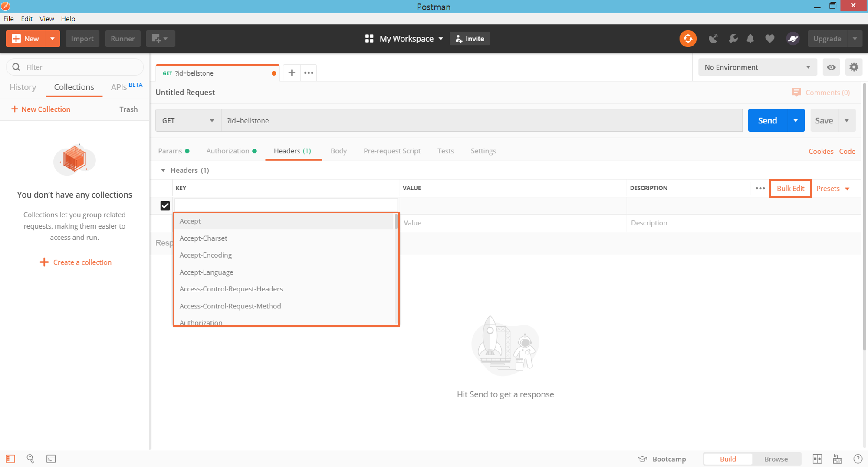The height and width of the screenshot is (467, 868).
Task: Open manage environments gear icon
Action: point(854,67)
